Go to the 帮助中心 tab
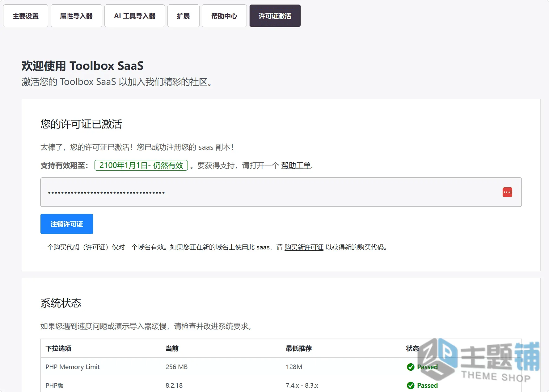This screenshot has width=549, height=392. point(224,16)
